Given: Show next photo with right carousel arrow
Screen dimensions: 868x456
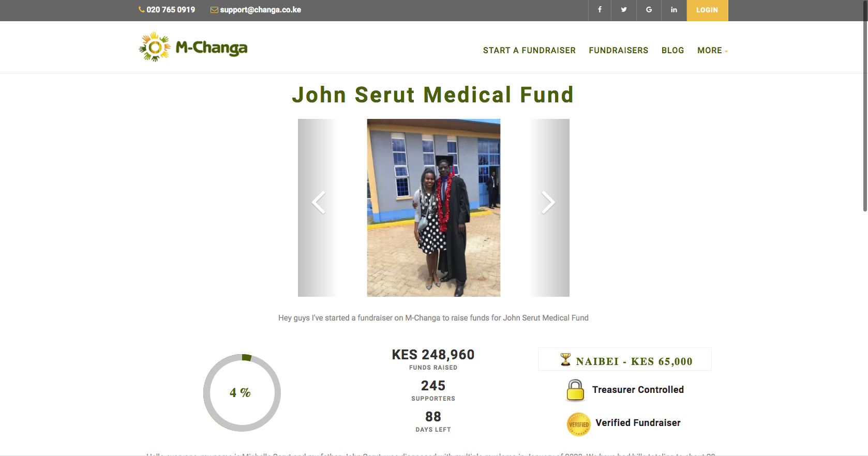Looking at the screenshot, I should tap(548, 202).
